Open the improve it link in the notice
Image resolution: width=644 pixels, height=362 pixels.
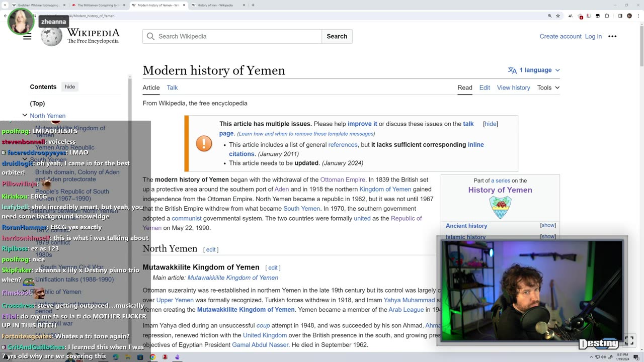pos(362,124)
